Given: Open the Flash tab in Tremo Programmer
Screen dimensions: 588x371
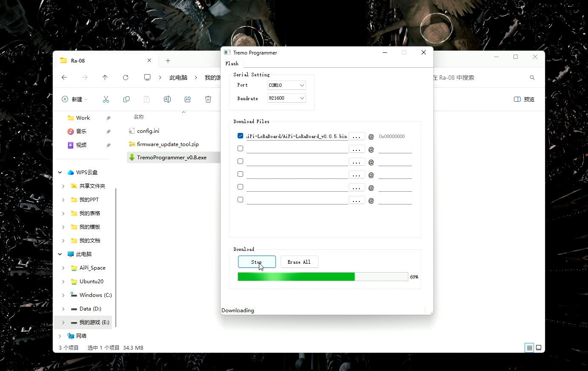Looking at the screenshot, I should coord(232,63).
